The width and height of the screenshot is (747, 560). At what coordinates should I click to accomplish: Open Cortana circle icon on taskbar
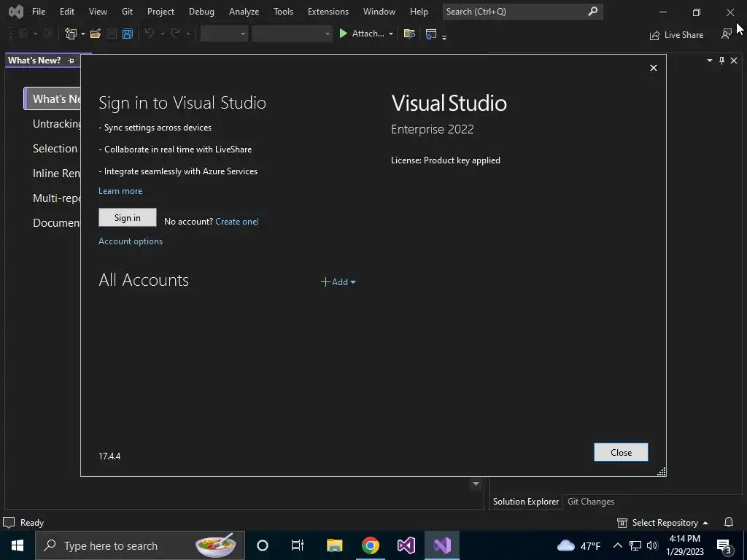tap(263, 545)
